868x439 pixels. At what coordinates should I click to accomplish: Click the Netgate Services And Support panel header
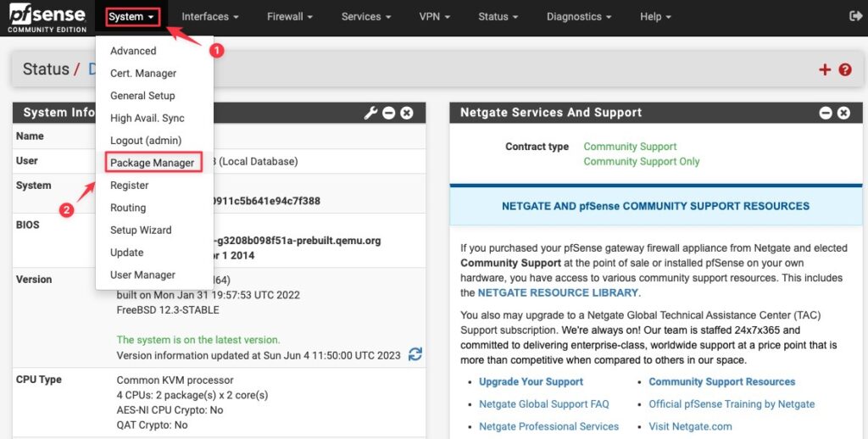[656, 113]
